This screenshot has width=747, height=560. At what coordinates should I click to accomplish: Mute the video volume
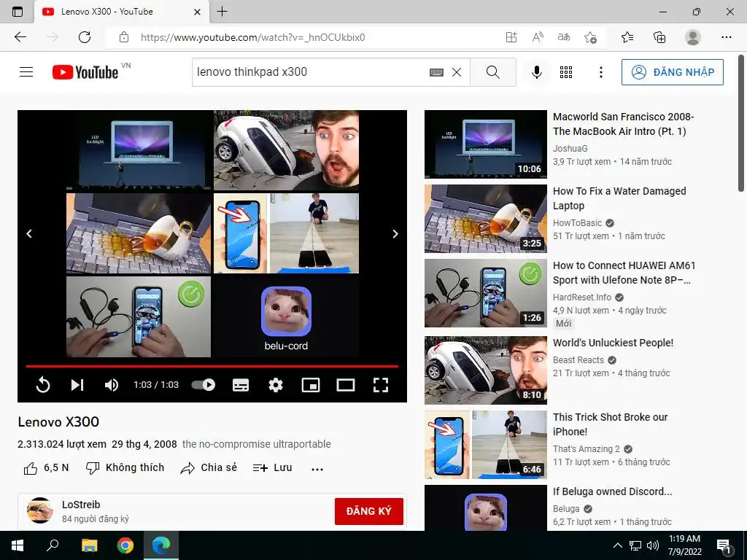coord(112,385)
